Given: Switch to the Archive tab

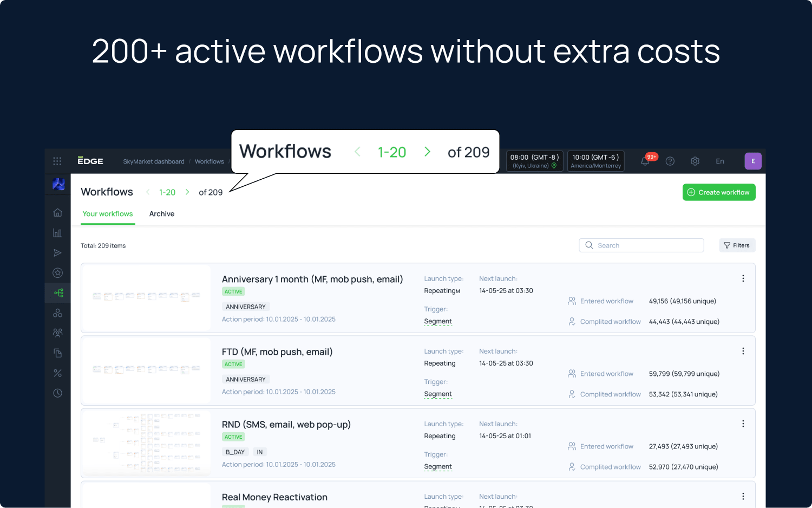Looking at the screenshot, I should tap(162, 214).
